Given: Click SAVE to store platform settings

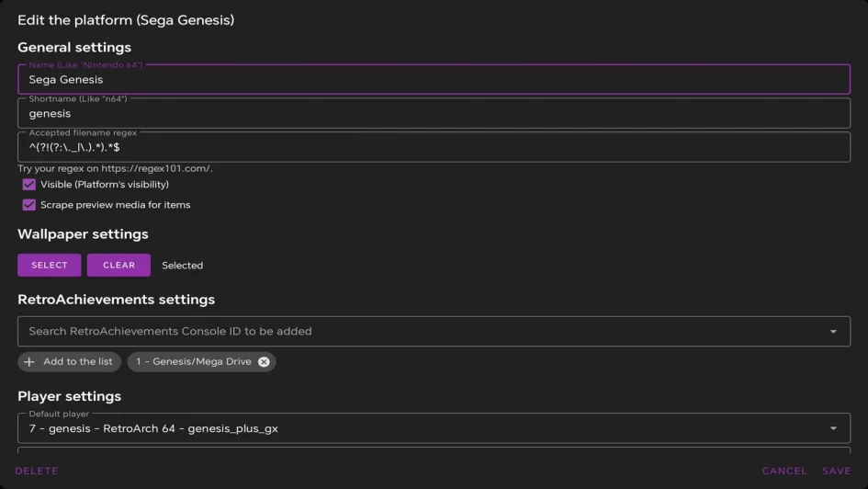Looking at the screenshot, I should point(836,471).
